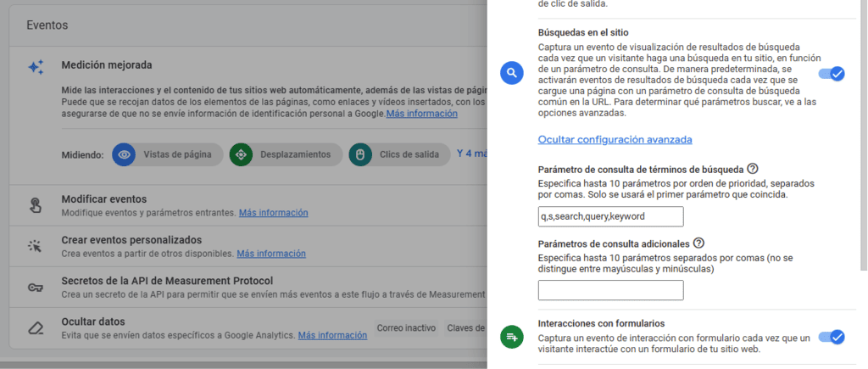The width and height of the screenshot is (868, 369).
Task: Click the empty additional query parameters field
Action: coord(610,290)
